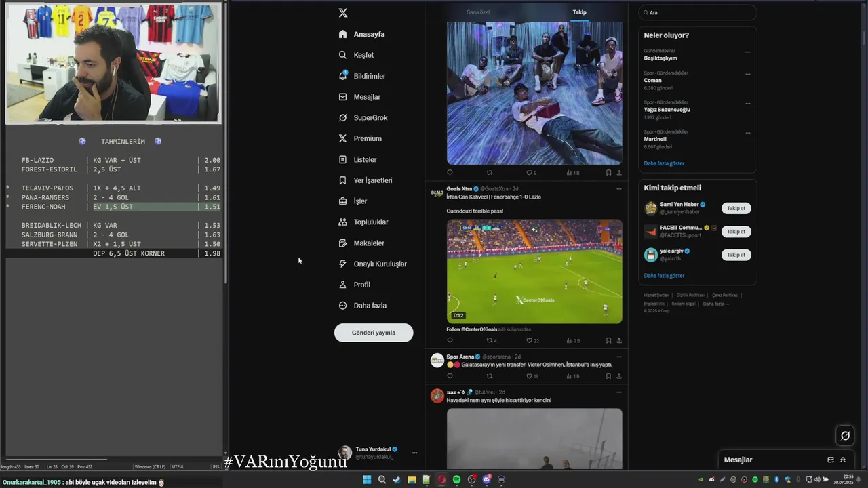Click the Yağız Sabuncuoğlu trend

(x=667, y=110)
